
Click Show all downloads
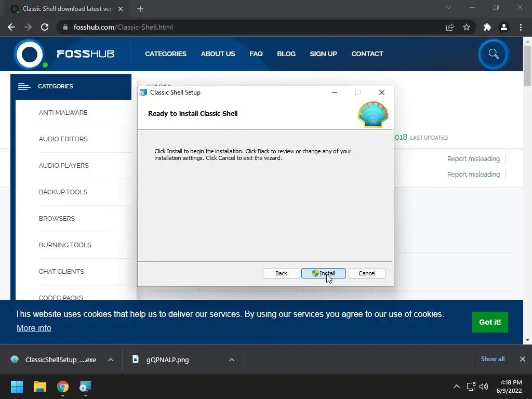click(493, 359)
